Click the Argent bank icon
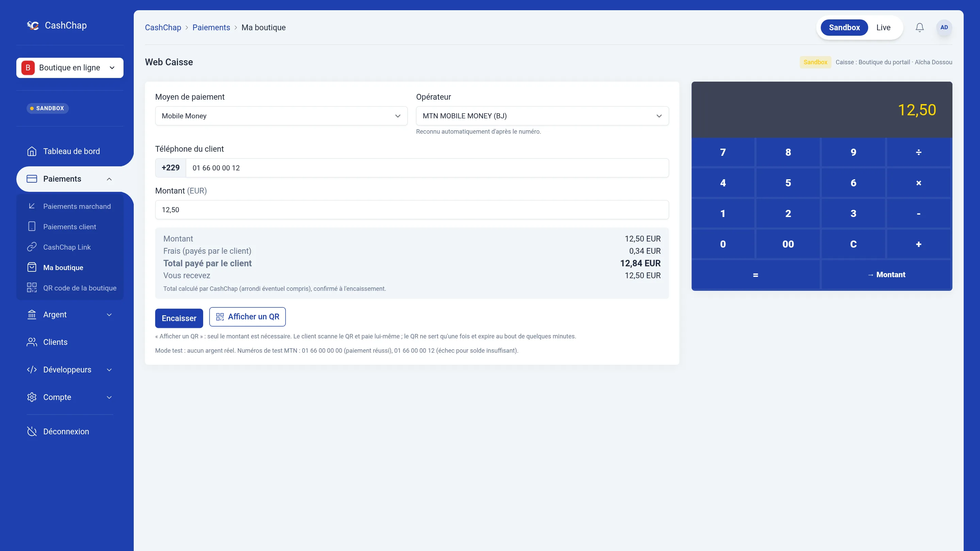Screen dimensions: 980x551 pos(32,315)
